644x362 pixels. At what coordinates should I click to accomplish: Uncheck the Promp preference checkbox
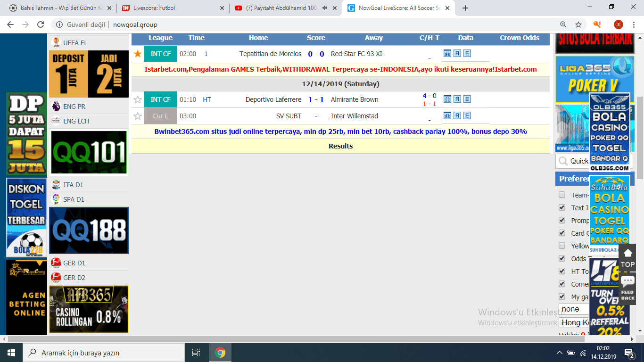click(x=562, y=220)
